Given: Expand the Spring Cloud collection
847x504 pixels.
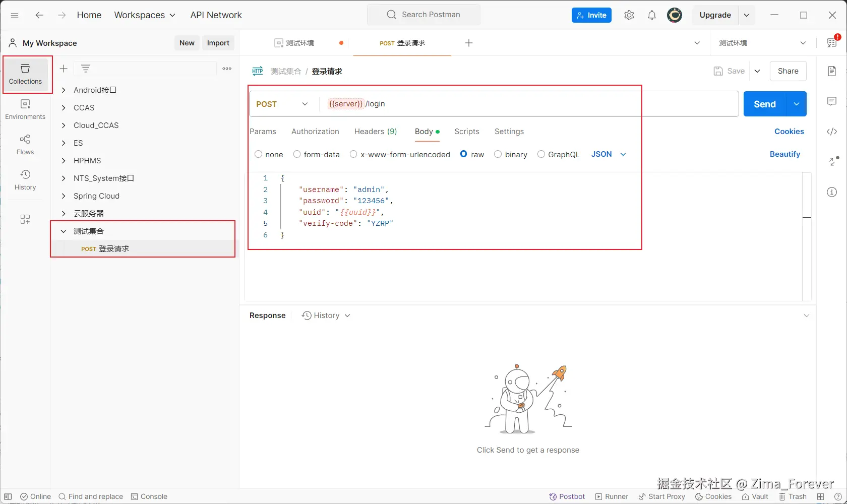Looking at the screenshot, I should click(64, 196).
